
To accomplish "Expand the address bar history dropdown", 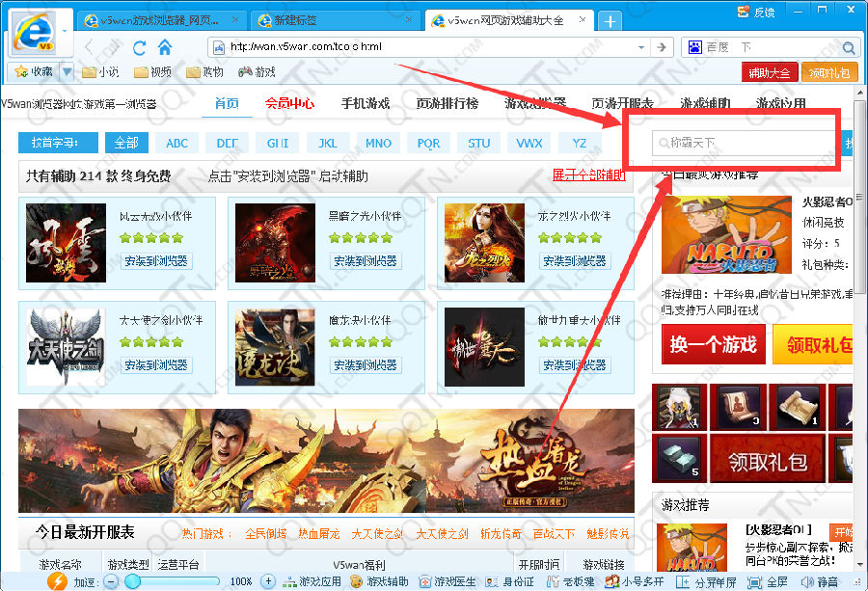I will click(641, 47).
